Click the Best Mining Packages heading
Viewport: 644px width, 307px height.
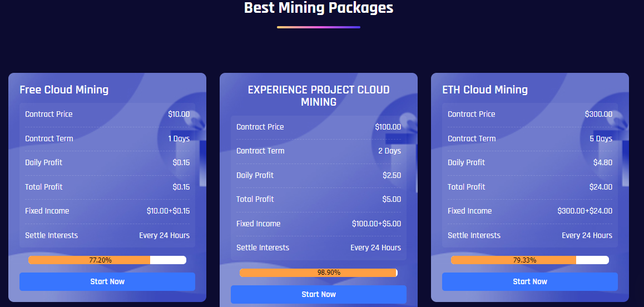coord(319,8)
